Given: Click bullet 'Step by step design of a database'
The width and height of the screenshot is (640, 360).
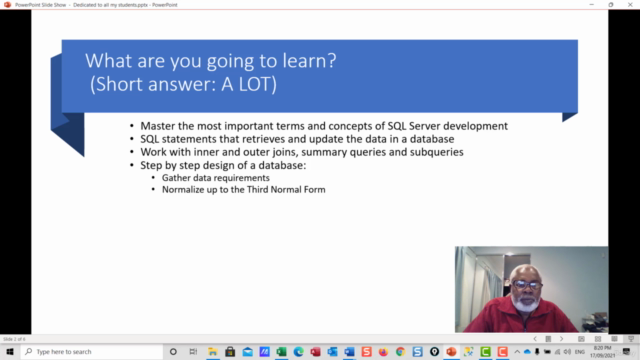Looking at the screenshot, I should coord(223,165).
